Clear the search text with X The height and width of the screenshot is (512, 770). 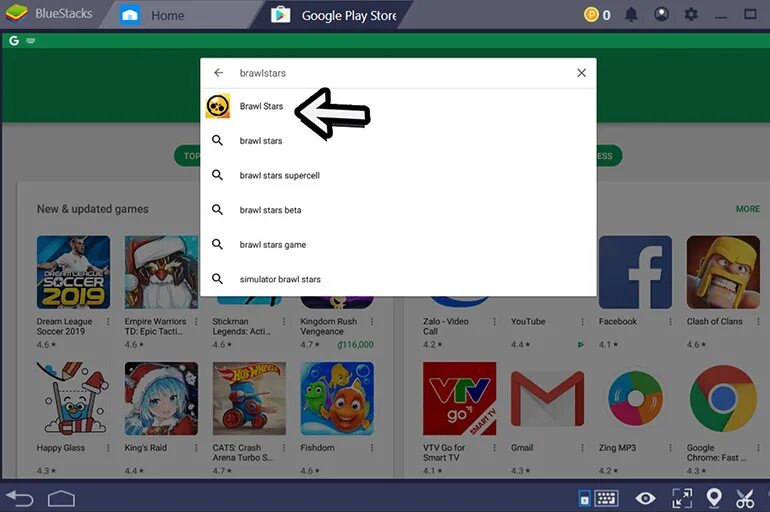(581, 73)
